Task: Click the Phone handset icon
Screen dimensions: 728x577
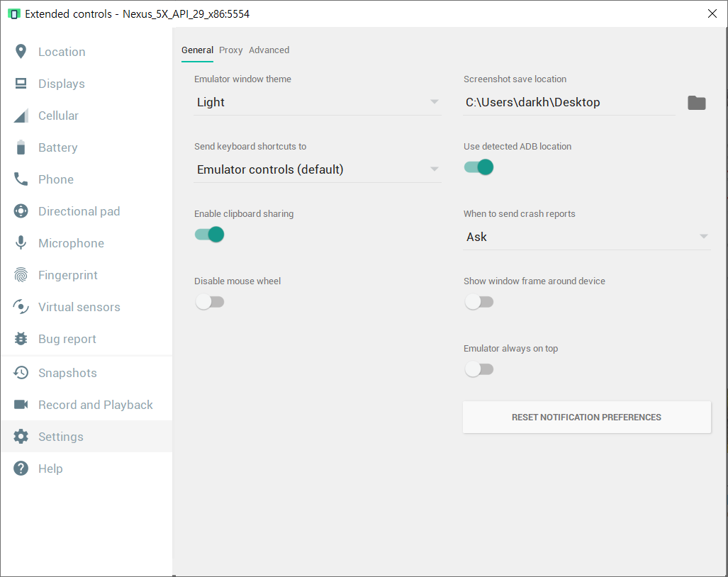Action: tap(21, 179)
